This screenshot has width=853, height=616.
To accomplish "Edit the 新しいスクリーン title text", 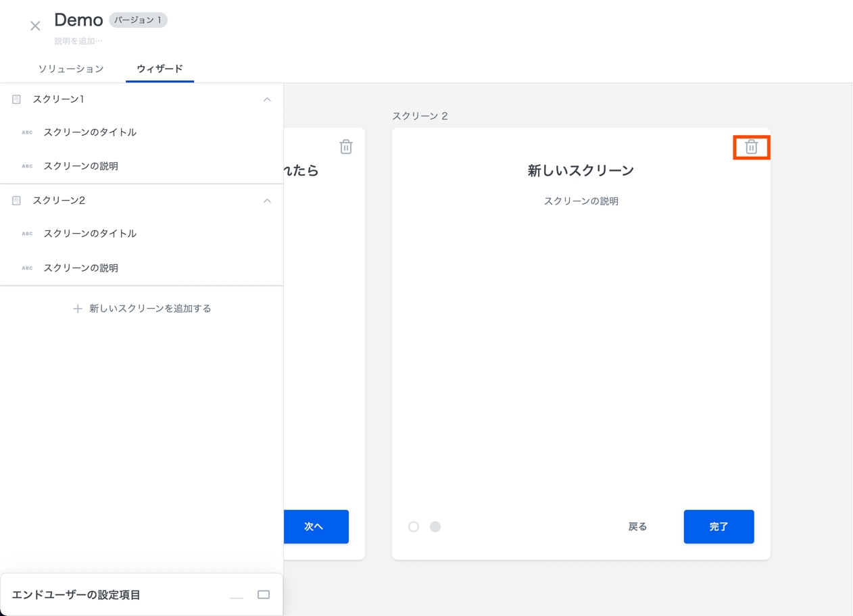I will [x=581, y=171].
